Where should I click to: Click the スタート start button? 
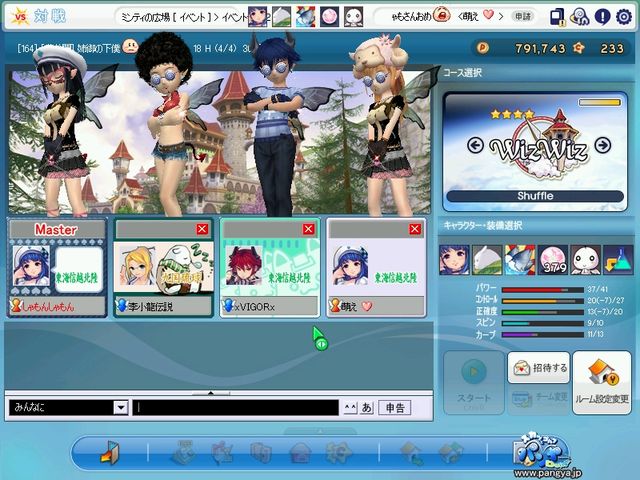pos(474,383)
